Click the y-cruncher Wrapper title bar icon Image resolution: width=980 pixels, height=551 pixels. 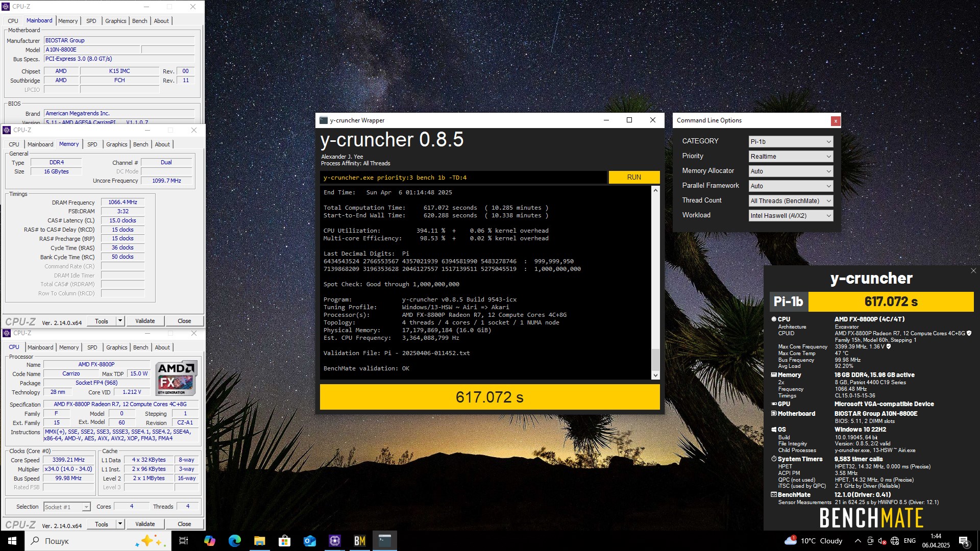tap(324, 120)
